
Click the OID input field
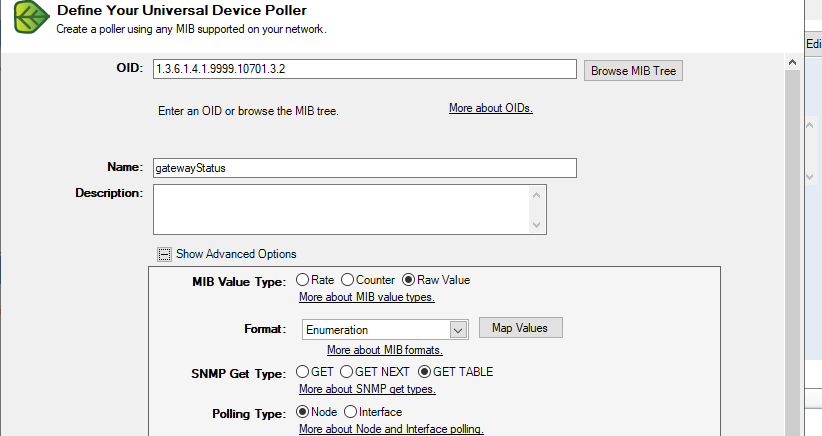pos(364,69)
